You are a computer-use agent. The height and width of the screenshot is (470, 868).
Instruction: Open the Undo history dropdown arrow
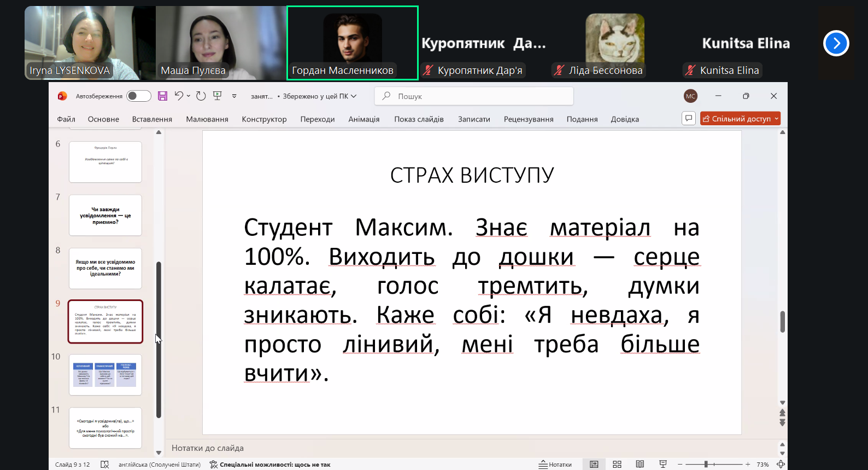pos(189,96)
